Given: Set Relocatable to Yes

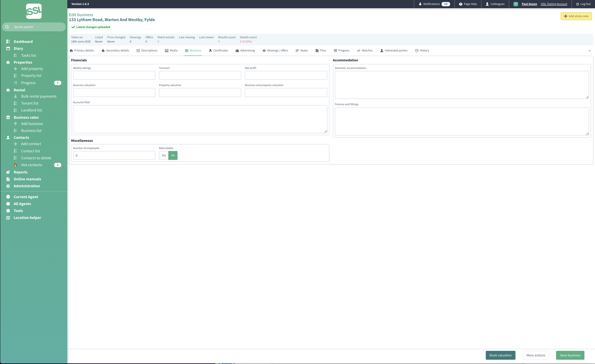Looking at the screenshot, I should [x=164, y=155].
